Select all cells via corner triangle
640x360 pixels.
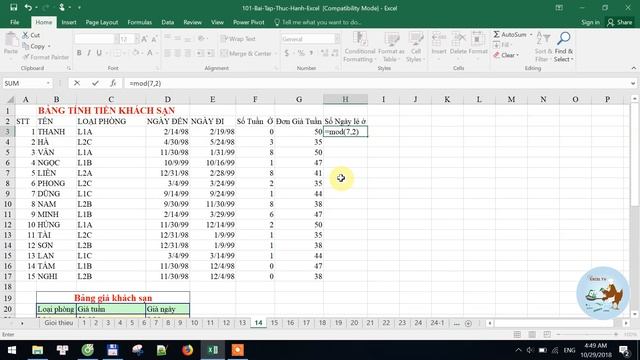coord(10,99)
